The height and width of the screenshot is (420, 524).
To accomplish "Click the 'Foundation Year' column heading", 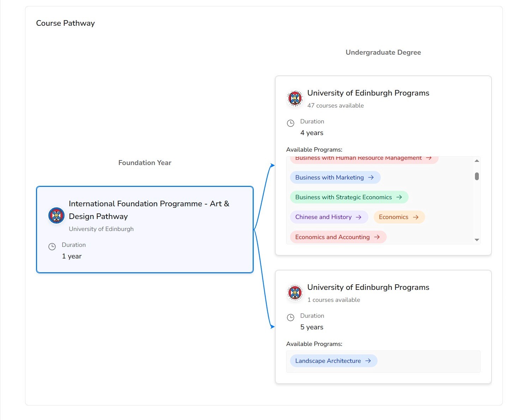I will pos(145,163).
